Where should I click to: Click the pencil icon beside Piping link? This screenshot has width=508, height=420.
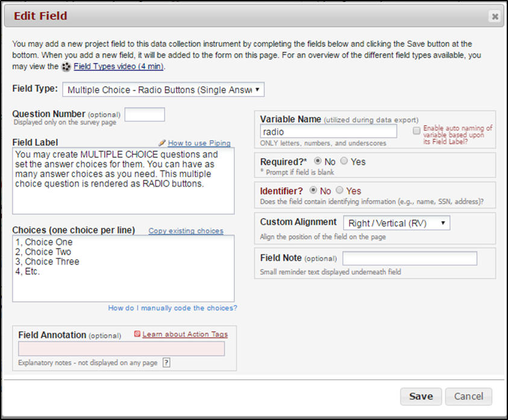[x=161, y=143]
